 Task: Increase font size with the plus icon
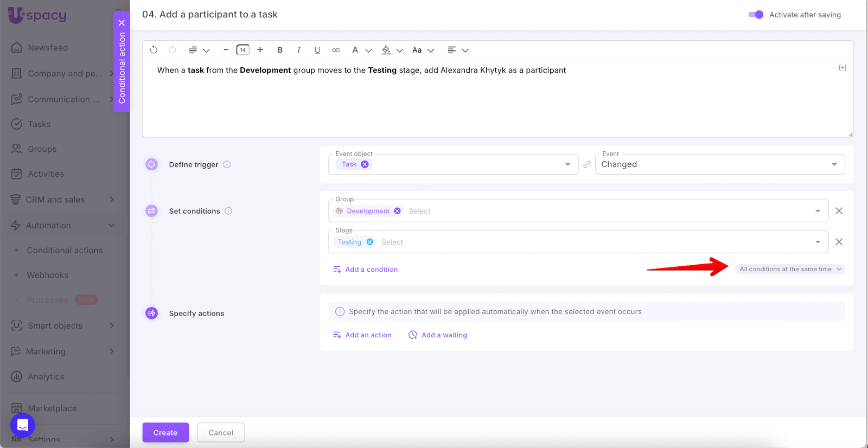click(260, 50)
